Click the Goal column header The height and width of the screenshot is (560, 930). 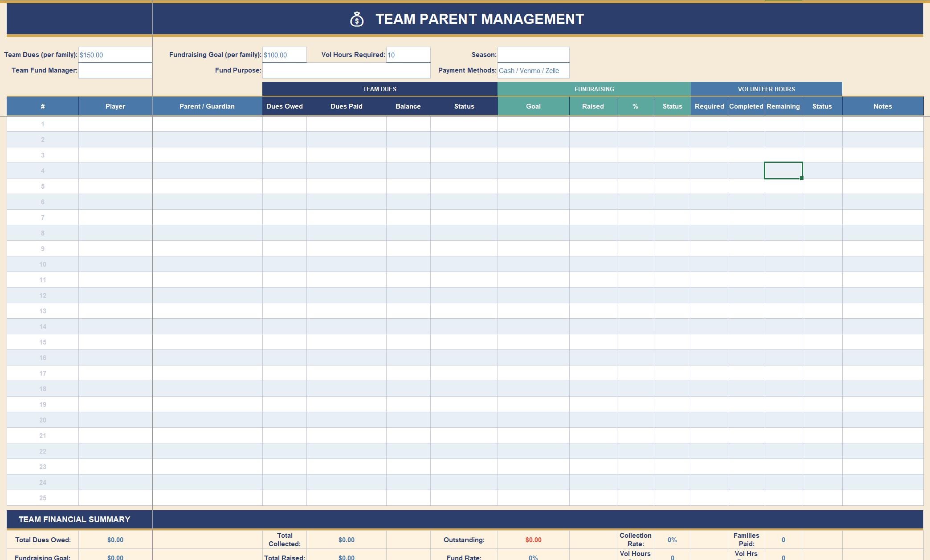[x=533, y=106]
